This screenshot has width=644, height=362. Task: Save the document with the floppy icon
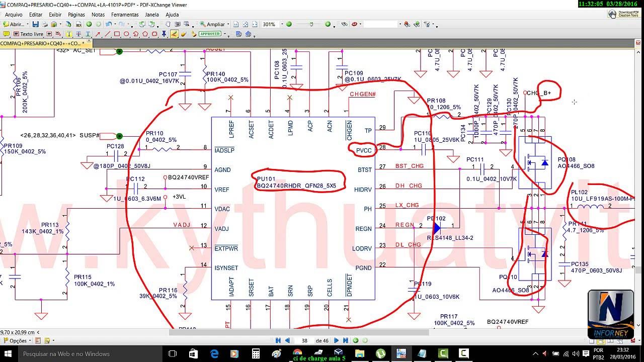35,24
